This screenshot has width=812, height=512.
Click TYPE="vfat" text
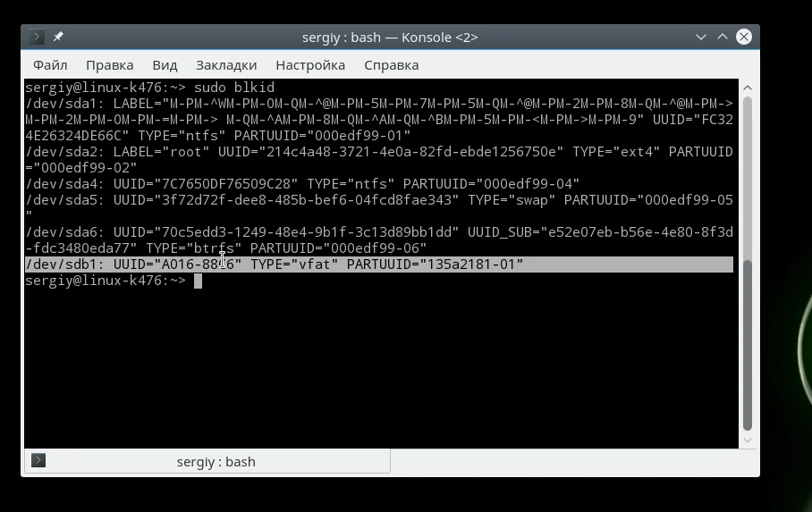click(294, 264)
